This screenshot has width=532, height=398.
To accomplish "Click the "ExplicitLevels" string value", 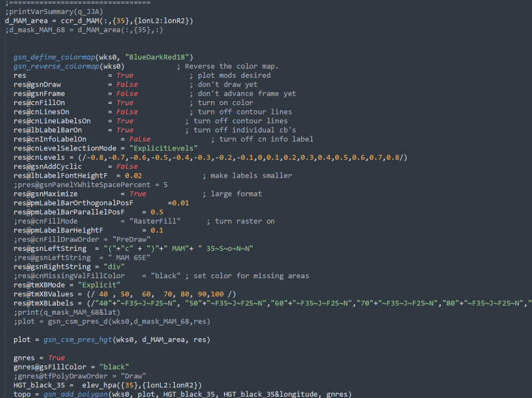I will [164, 148].
